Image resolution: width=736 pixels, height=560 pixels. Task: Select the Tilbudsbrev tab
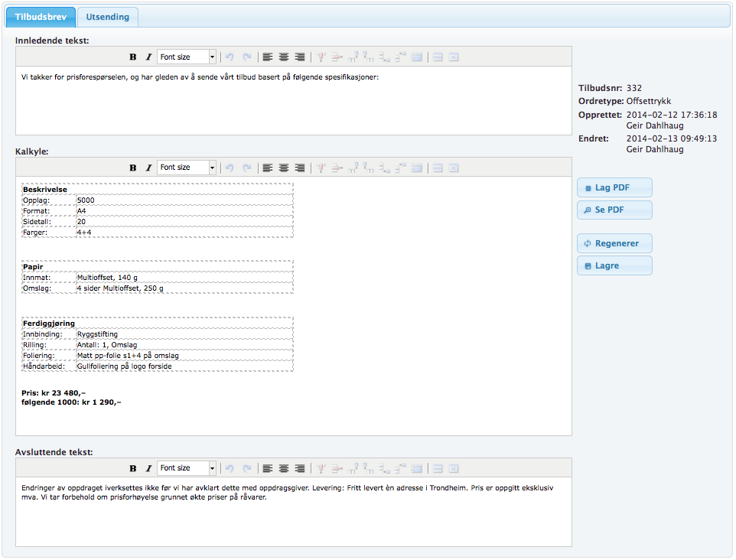pyautogui.click(x=41, y=17)
